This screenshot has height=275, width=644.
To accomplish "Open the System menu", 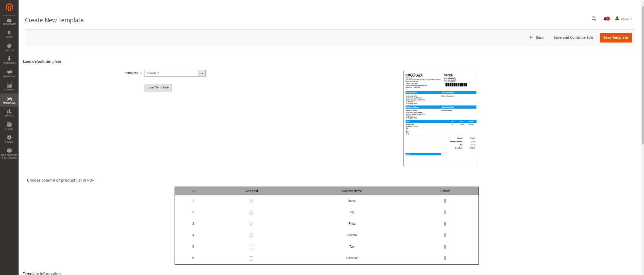I will click(x=9, y=139).
